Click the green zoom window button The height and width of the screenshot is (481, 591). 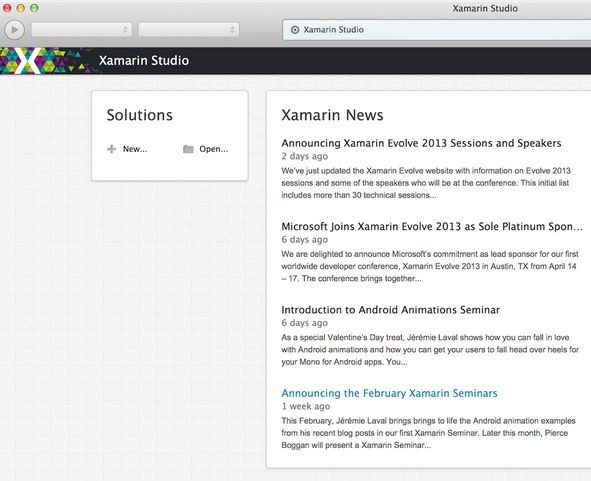[34, 8]
